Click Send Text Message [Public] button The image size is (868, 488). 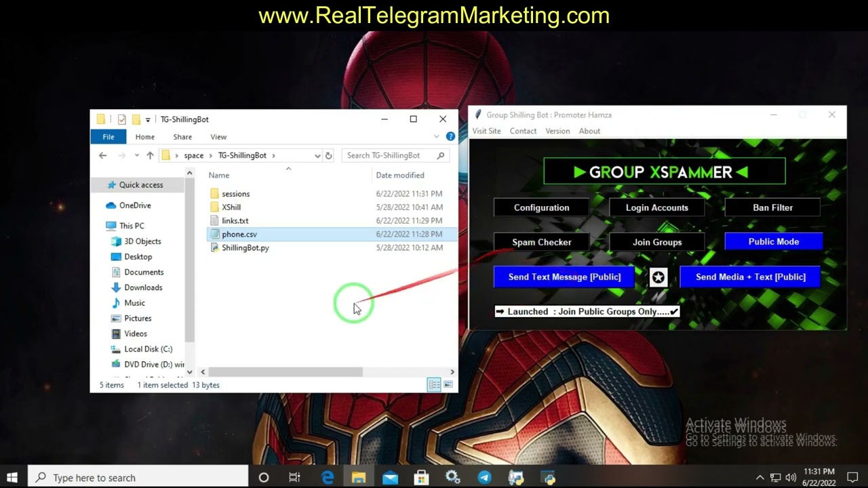click(564, 277)
